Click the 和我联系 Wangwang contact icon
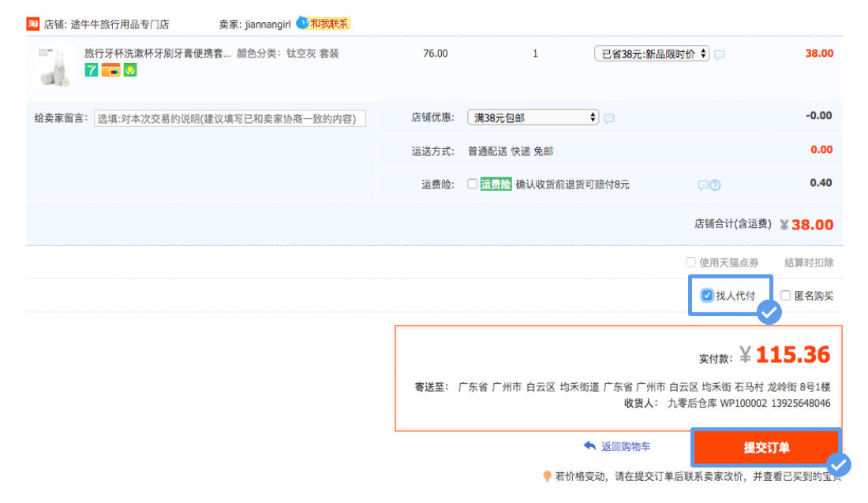This screenshot has height=503, width=868. pyautogui.click(x=329, y=23)
